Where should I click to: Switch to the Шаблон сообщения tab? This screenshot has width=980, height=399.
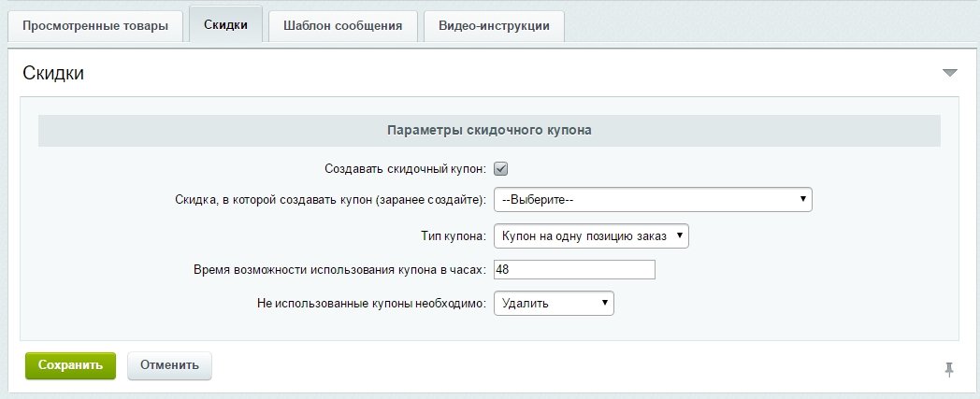pos(342,26)
